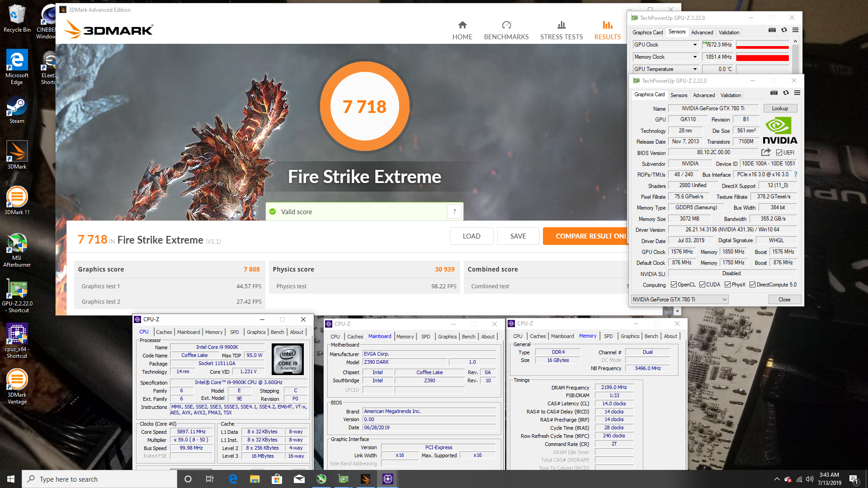
Task: Open 3DMark Vantage desktop shortcut
Action: pos(17,386)
